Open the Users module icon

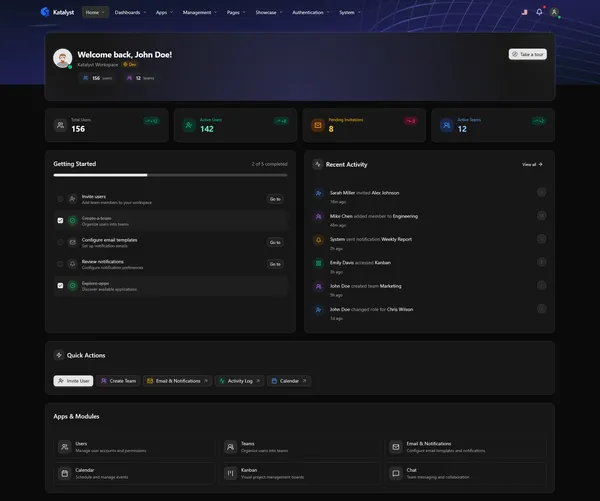tap(65, 447)
